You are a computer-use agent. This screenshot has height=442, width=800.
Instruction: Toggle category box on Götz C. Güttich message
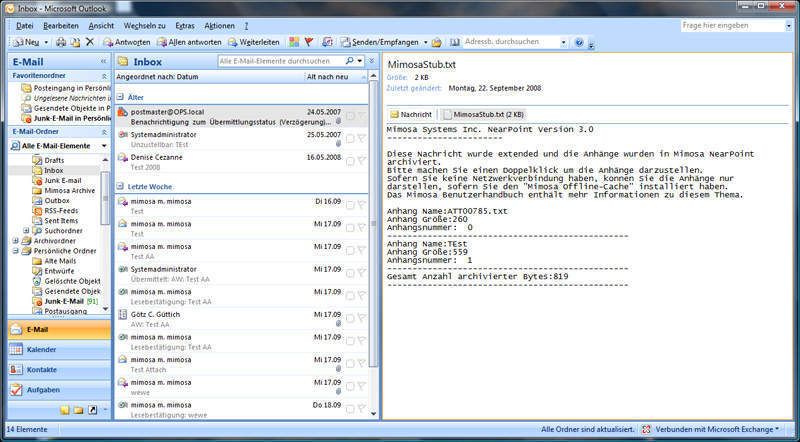point(350,318)
